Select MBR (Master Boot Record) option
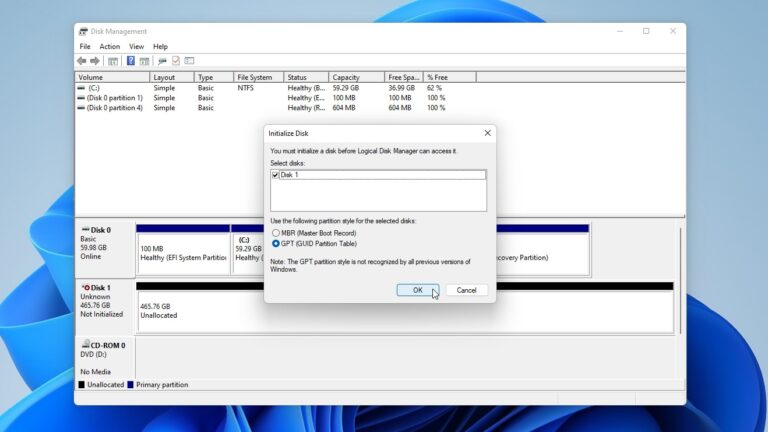The height and width of the screenshot is (432, 768). pyautogui.click(x=276, y=233)
